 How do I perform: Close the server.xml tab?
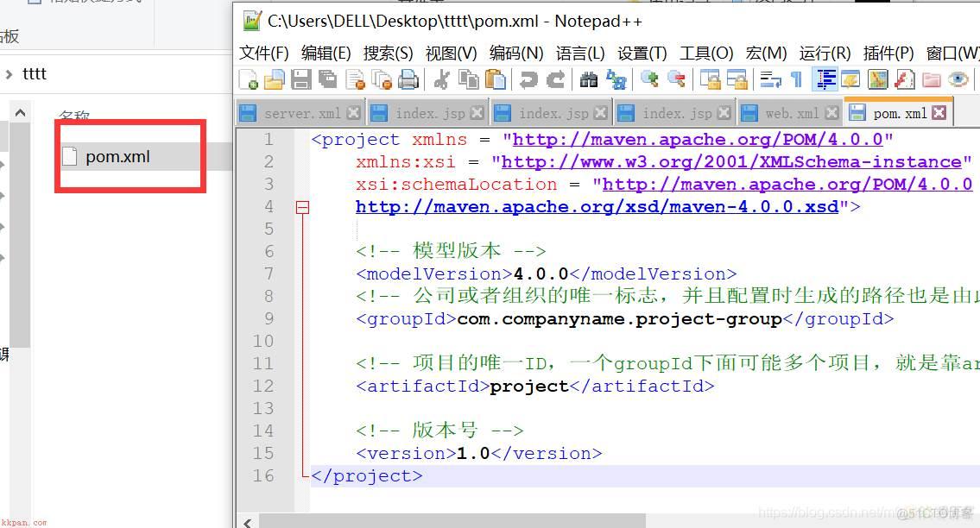point(353,112)
